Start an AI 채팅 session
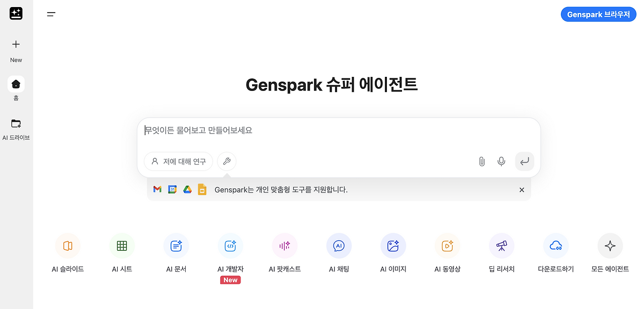The height and width of the screenshot is (309, 644). [x=339, y=251]
